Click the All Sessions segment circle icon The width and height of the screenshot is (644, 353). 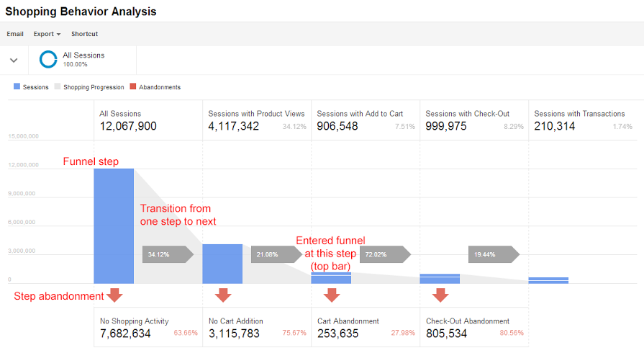pyautogui.click(x=48, y=59)
